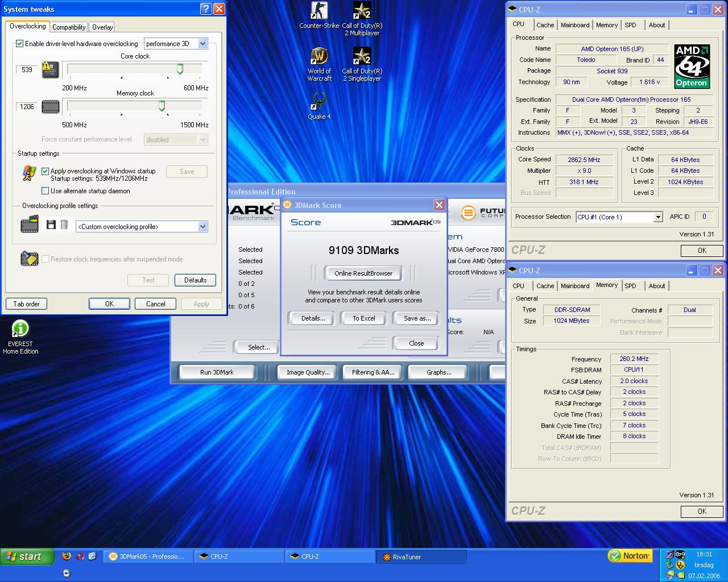Open Filtering & AA... settings

tap(373, 372)
